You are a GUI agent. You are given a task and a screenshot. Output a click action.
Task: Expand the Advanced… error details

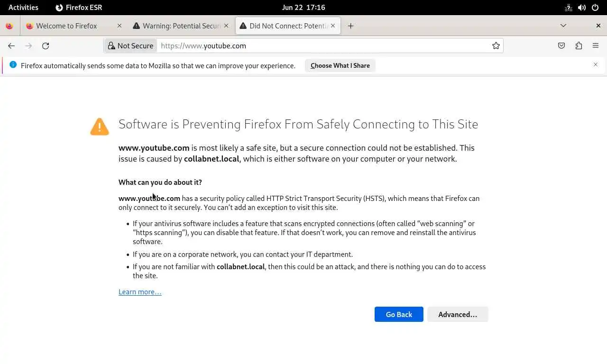[x=457, y=315]
